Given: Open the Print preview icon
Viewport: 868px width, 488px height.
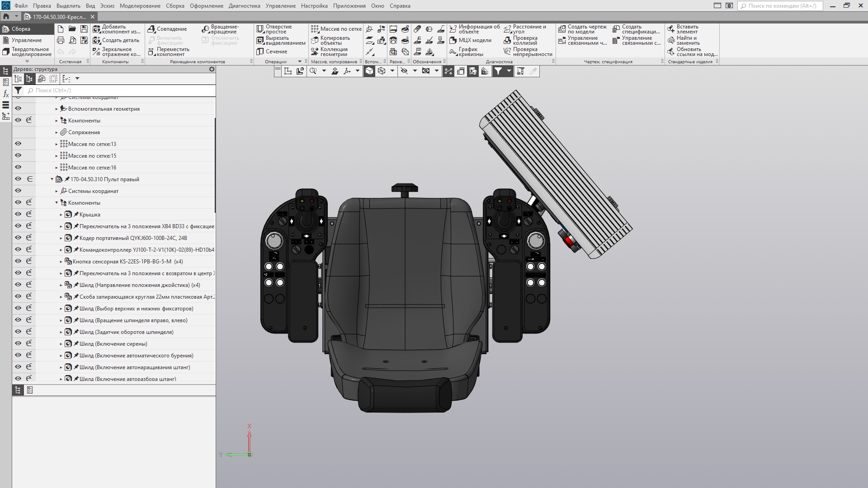Looking at the screenshot, I should [72, 41].
